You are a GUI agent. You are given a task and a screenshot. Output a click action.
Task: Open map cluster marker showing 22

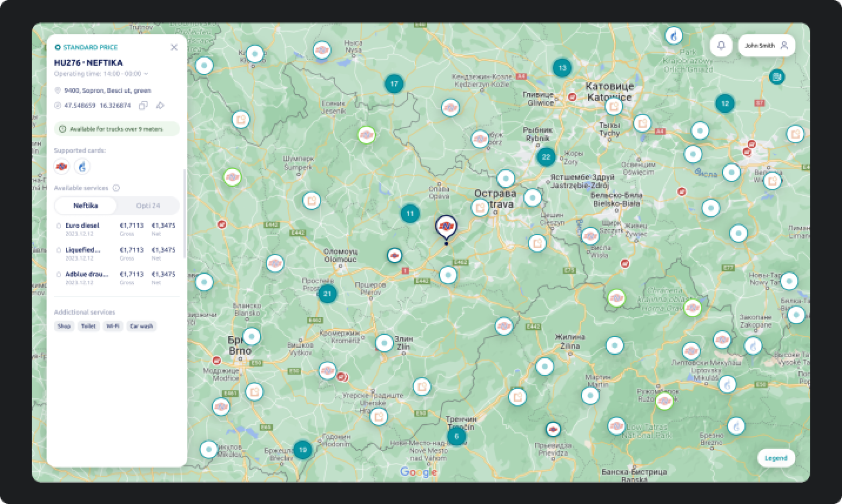(x=546, y=157)
